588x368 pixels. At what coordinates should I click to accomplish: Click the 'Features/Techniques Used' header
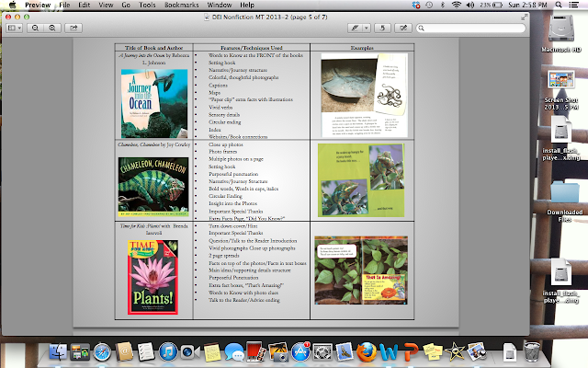pos(251,48)
